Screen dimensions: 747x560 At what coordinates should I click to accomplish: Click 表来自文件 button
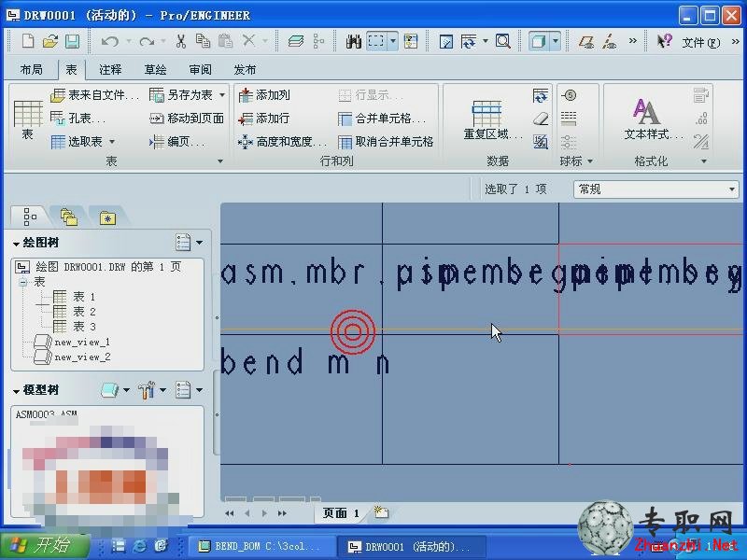pos(94,95)
